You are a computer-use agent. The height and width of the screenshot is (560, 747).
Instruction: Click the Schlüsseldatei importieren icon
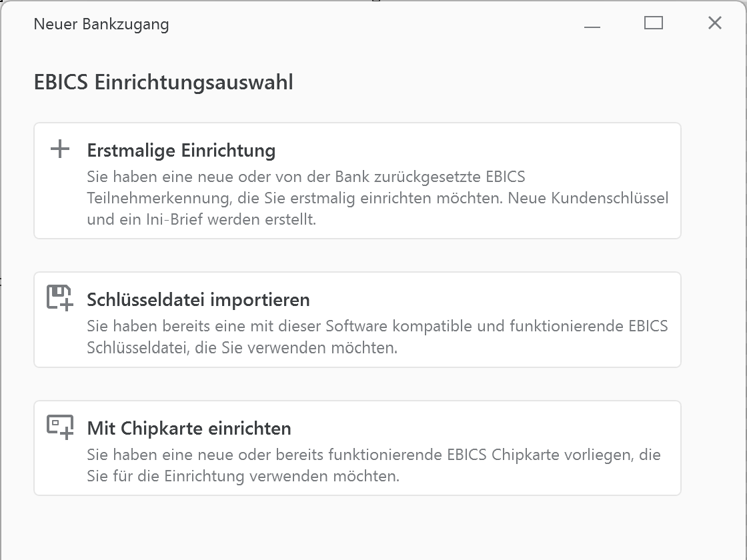point(61,299)
